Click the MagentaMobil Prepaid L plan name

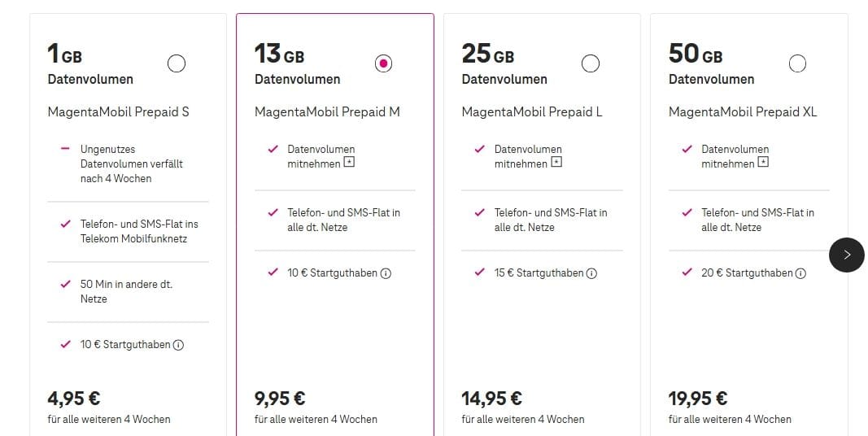[532, 111]
